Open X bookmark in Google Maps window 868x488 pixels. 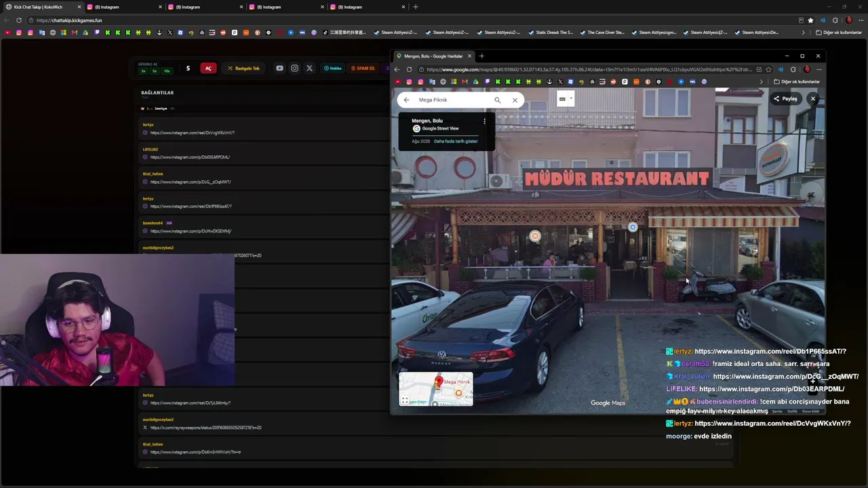(x=560, y=82)
